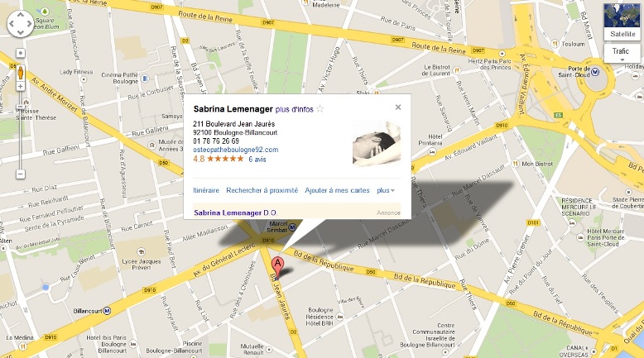Click the Billancourt metro station icon

[107, 311]
